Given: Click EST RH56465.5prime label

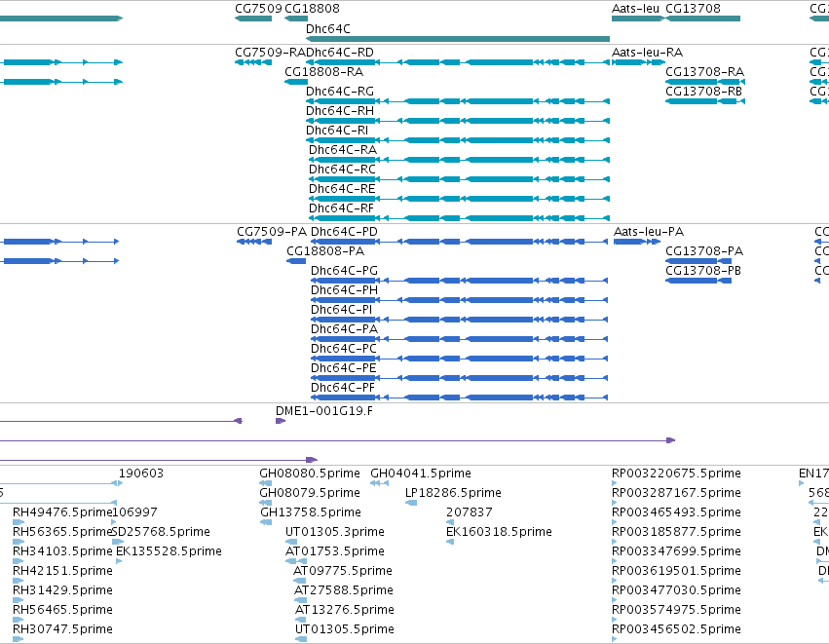Looking at the screenshot, I should pos(62,610).
